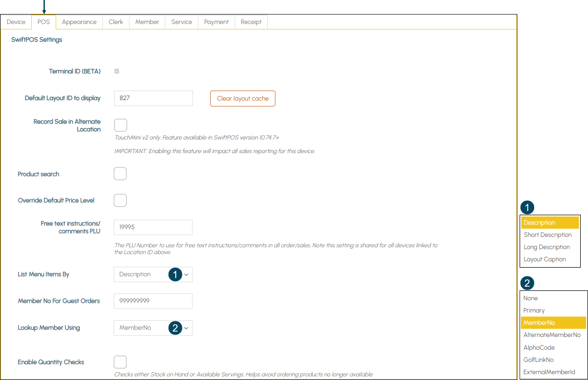Focus the Default Layout ID field
The height and width of the screenshot is (380, 588).
coord(154,98)
